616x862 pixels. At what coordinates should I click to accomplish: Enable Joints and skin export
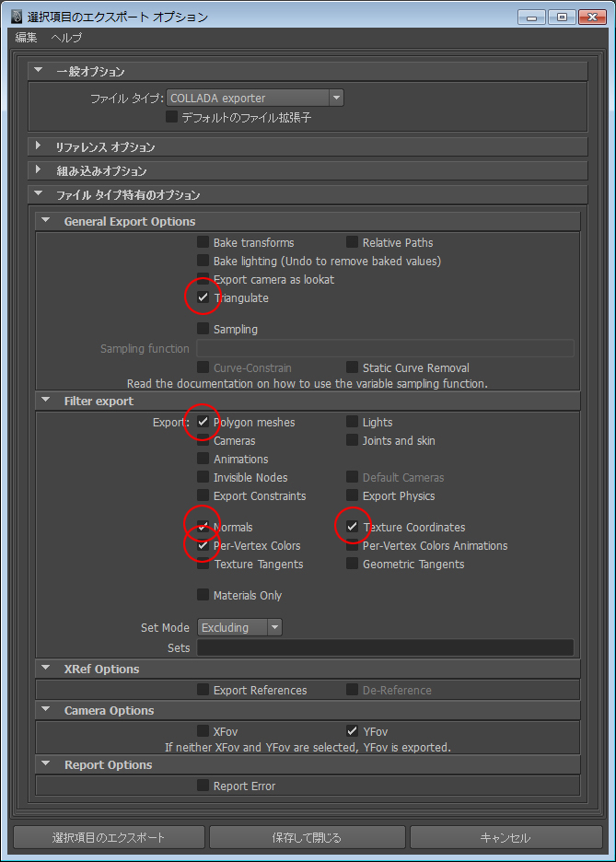(352, 440)
